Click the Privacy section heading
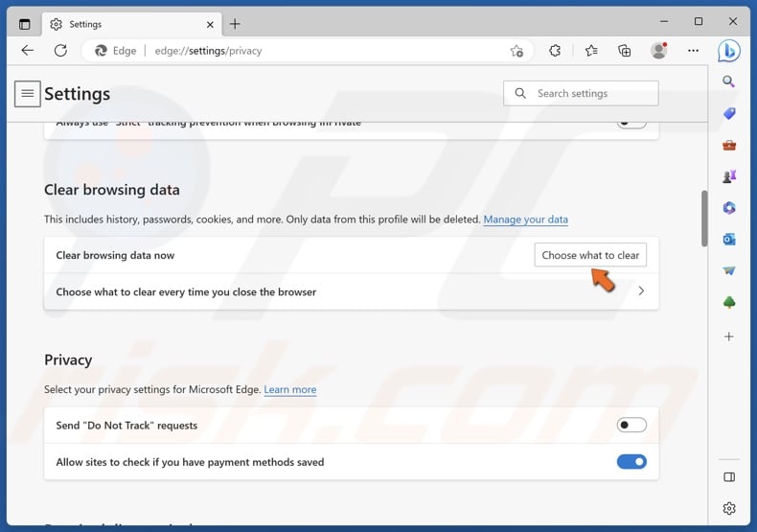Viewport: 757px width, 532px height. (x=68, y=360)
